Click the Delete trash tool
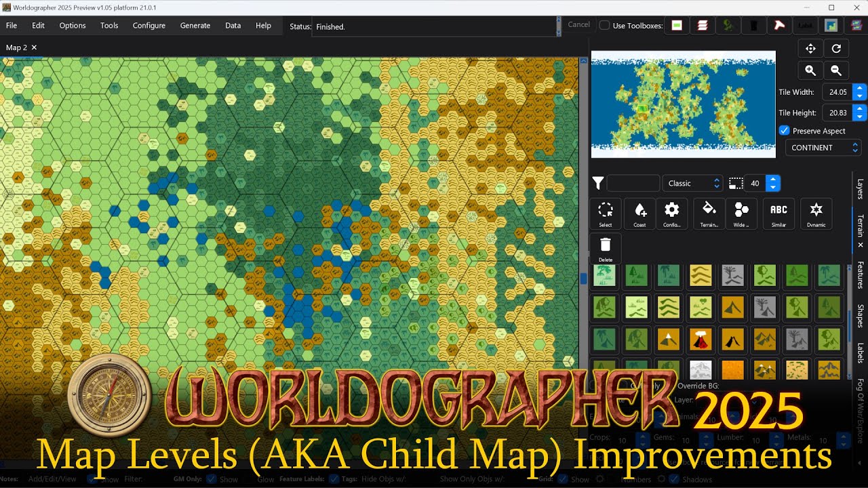Image resolution: width=868 pixels, height=488 pixels. (x=606, y=249)
